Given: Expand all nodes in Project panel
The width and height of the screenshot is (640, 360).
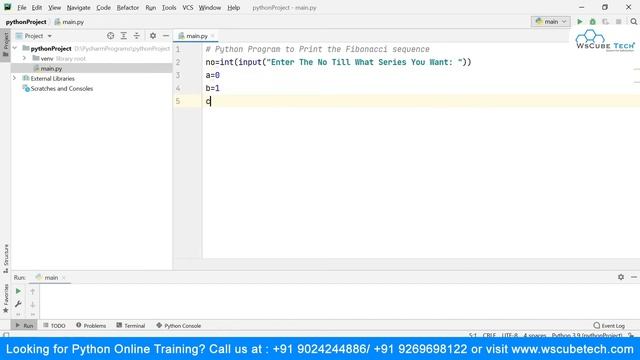Looking at the screenshot, I should point(124,36).
